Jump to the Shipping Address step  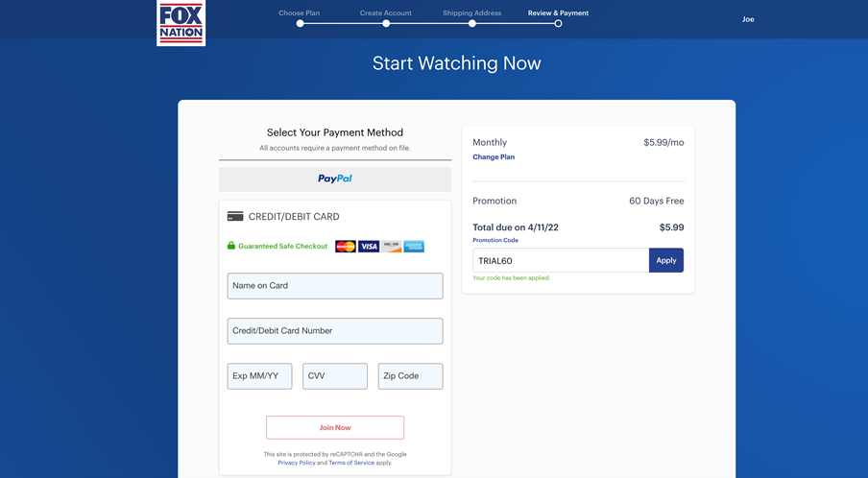click(x=471, y=23)
